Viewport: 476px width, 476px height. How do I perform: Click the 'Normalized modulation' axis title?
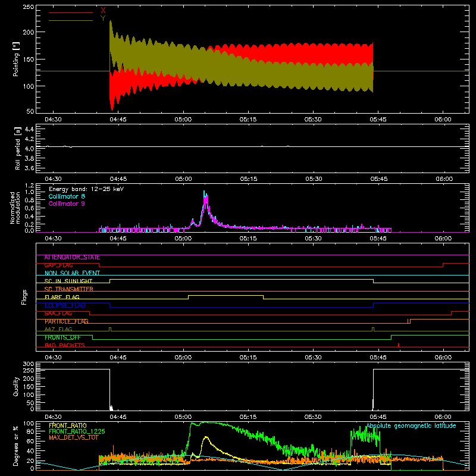15,208
